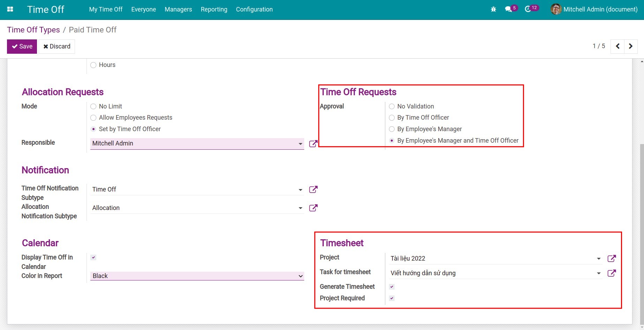Screen dimensions: 644x330
Task: Expand the Project dropdown arrow
Action: tap(599, 258)
